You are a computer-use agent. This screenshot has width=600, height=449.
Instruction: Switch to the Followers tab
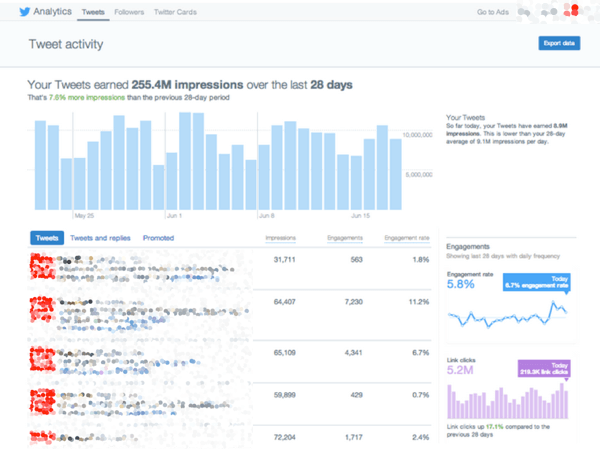pyautogui.click(x=129, y=12)
